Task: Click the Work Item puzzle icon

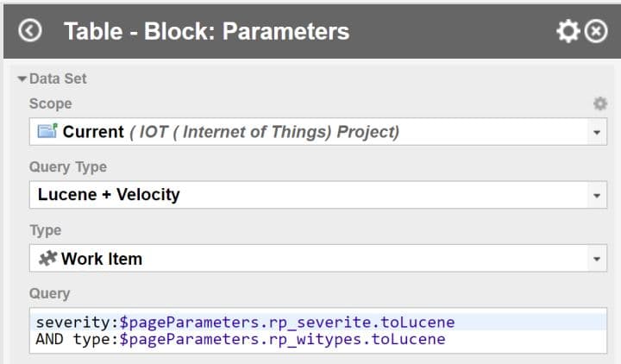Action: pos(47,258)
